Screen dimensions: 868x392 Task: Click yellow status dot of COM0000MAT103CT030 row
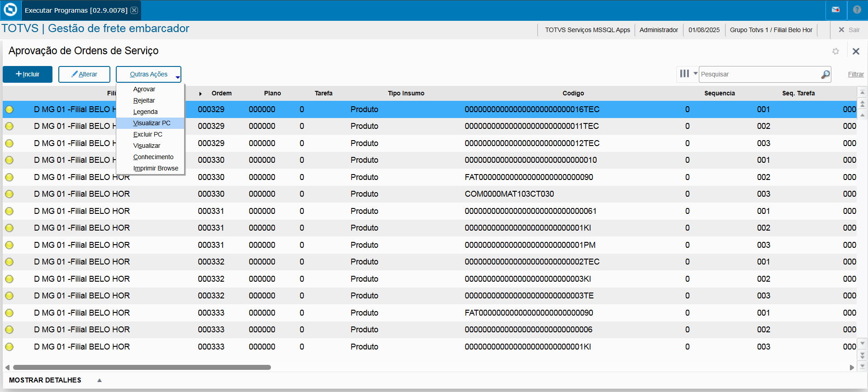pos(9,194)
